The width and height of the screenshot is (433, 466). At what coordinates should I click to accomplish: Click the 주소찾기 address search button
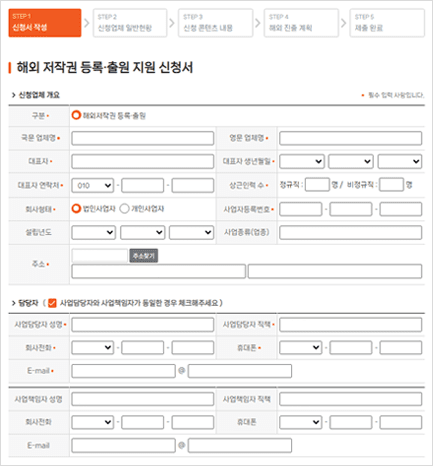coord(144,256)
